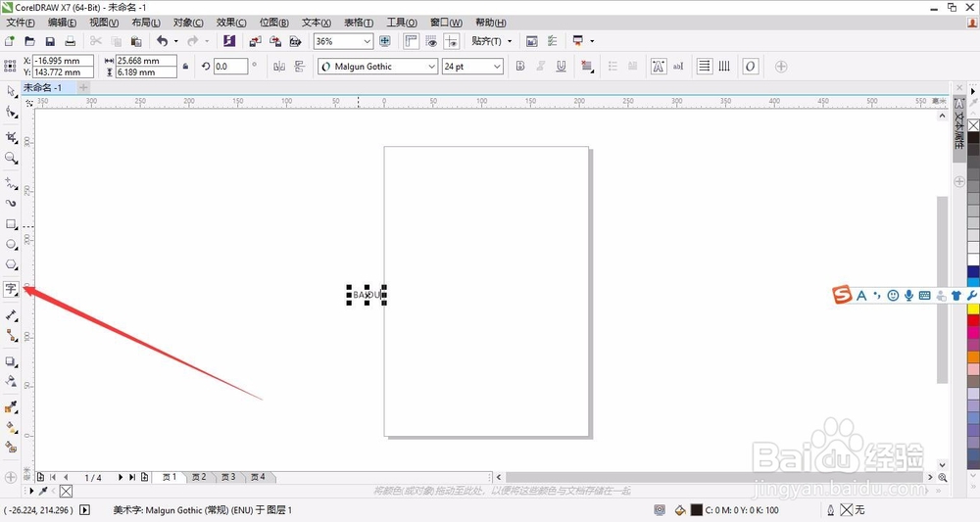
Task: Select the no-color X swatch
Action: tap(973, 125)
